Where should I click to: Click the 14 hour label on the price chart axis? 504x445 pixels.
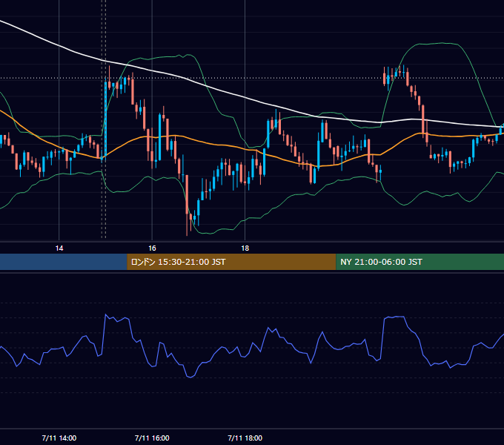pos(59,248)
